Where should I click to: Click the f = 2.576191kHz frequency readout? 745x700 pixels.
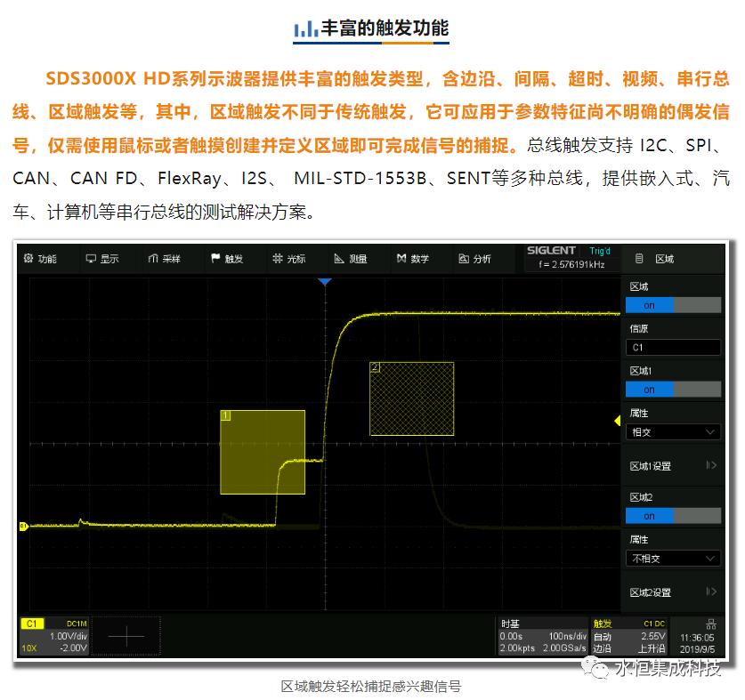[572, 264]
